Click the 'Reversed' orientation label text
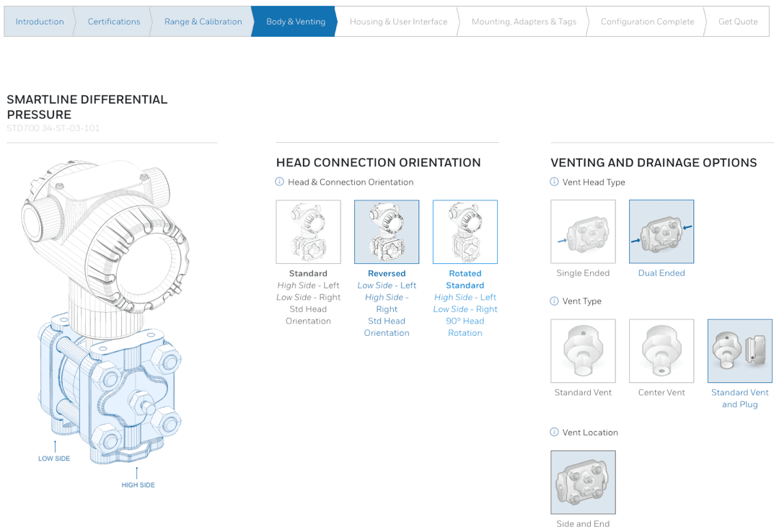Screen dimensions: 774x532 click(387, 273)
